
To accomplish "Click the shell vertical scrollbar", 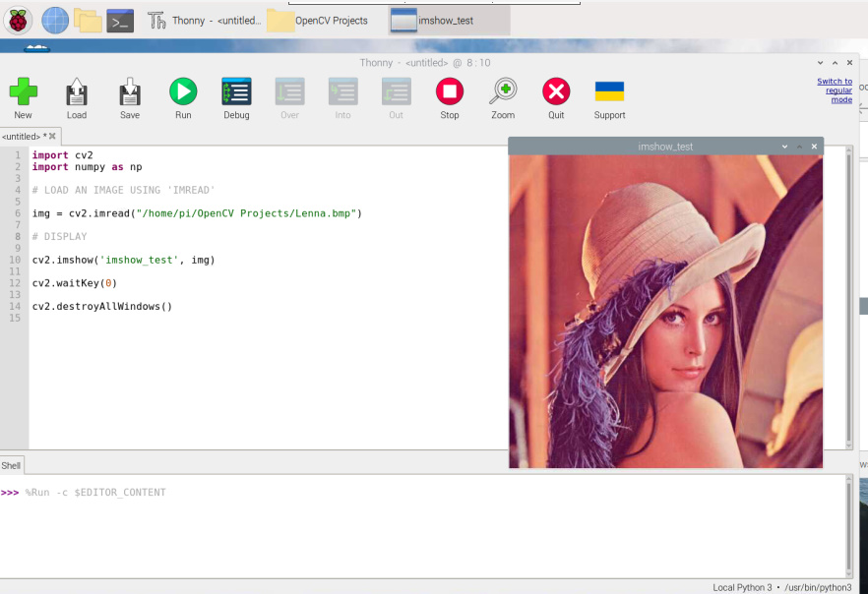I will (x=849, y=526).
